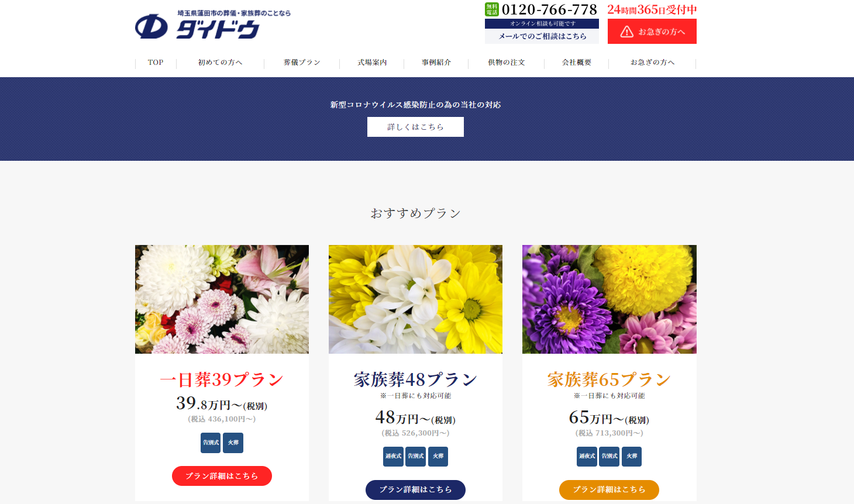
Task: Navigate to 会社概要 in the menu
Action: [x=577, y=63]
